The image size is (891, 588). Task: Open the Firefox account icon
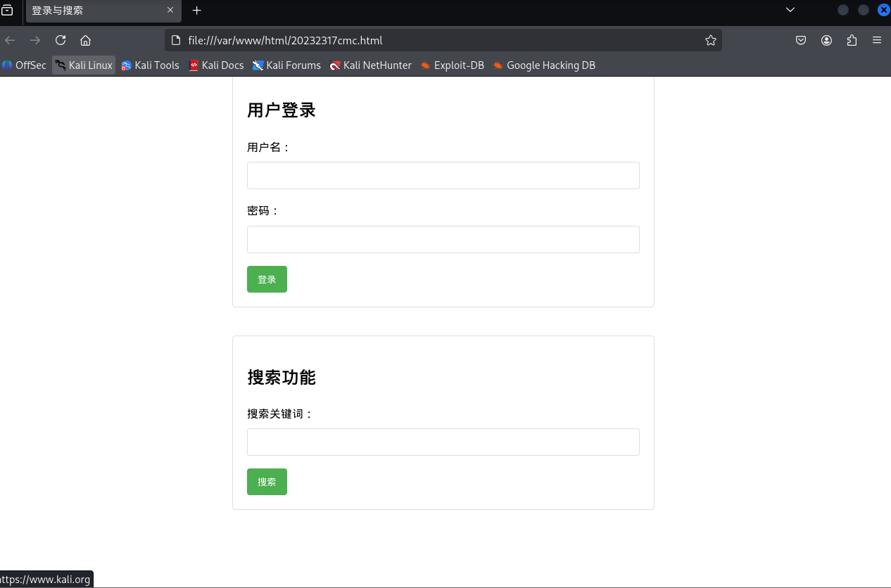826,40
